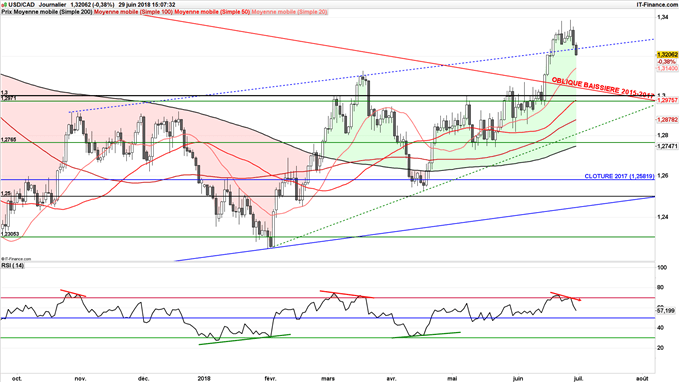This screenshot has height=382, width=679.
Task: Click the 40 value on RSI axis
Action: (x=660, y=328)
